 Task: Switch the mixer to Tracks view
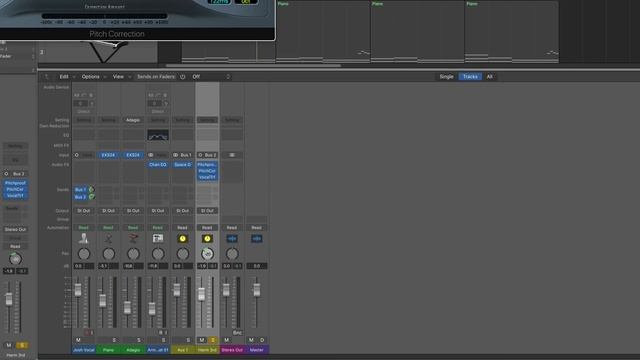click(470, 77)
